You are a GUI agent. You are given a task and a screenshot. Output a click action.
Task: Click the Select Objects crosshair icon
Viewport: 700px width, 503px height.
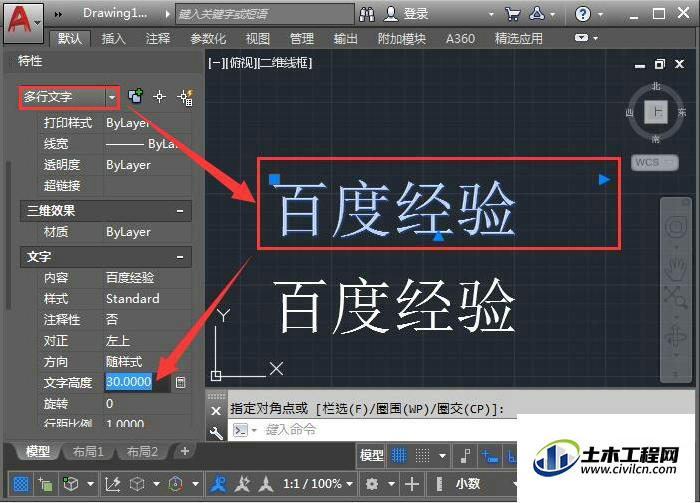click(159, 96)
